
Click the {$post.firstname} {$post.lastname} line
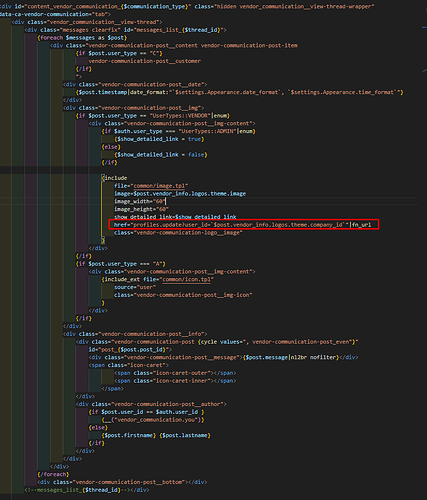[x=156, y=435]
